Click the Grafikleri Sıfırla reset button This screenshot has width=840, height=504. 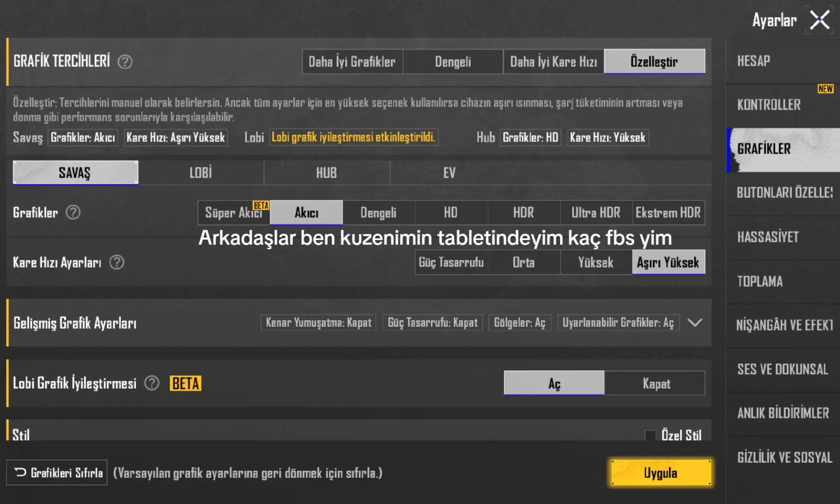[57, 472]
